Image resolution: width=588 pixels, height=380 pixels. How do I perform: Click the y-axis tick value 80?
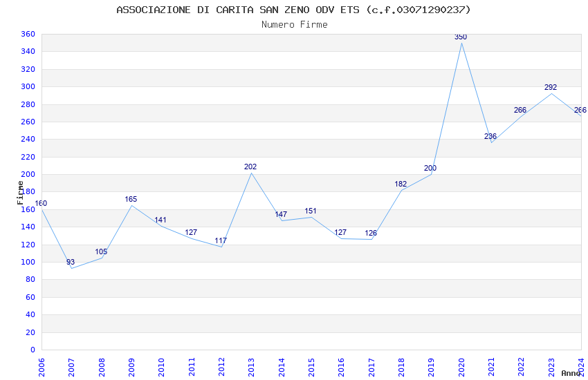(30, 279)
